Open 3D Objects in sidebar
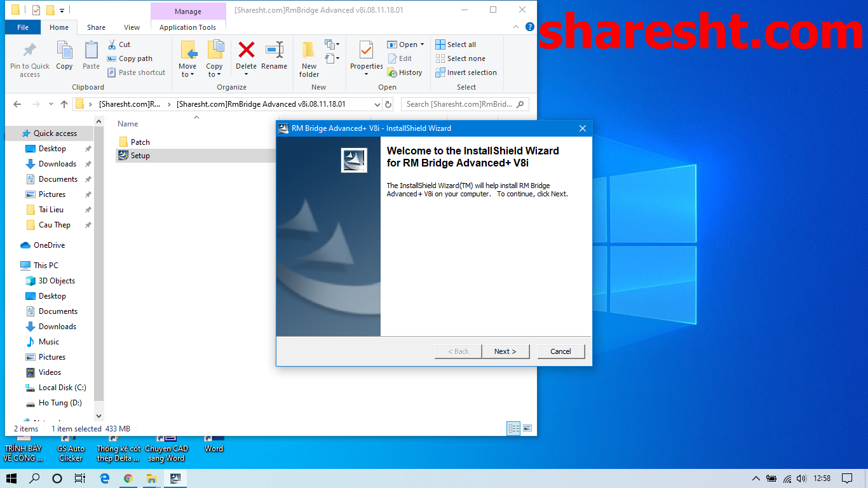 57,281
